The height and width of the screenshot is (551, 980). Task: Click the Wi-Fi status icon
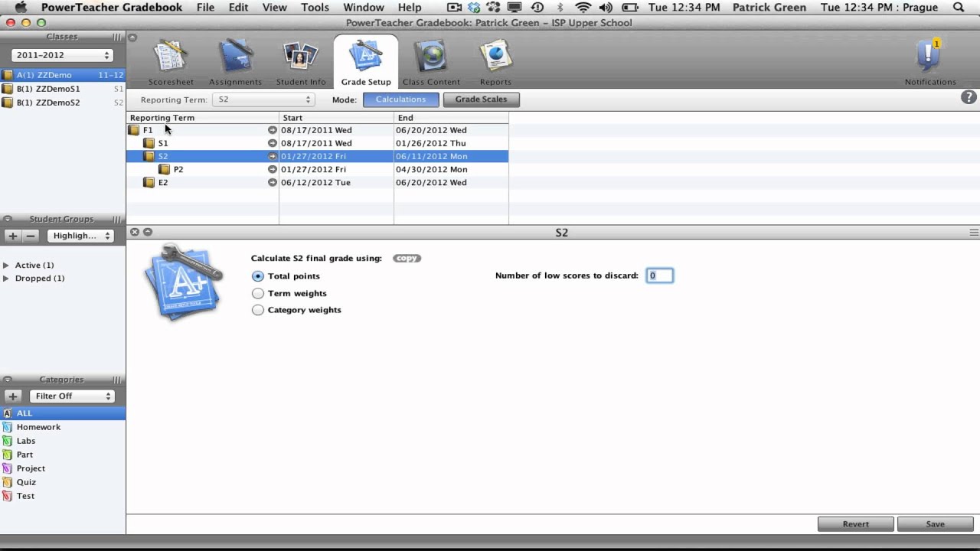583,8
